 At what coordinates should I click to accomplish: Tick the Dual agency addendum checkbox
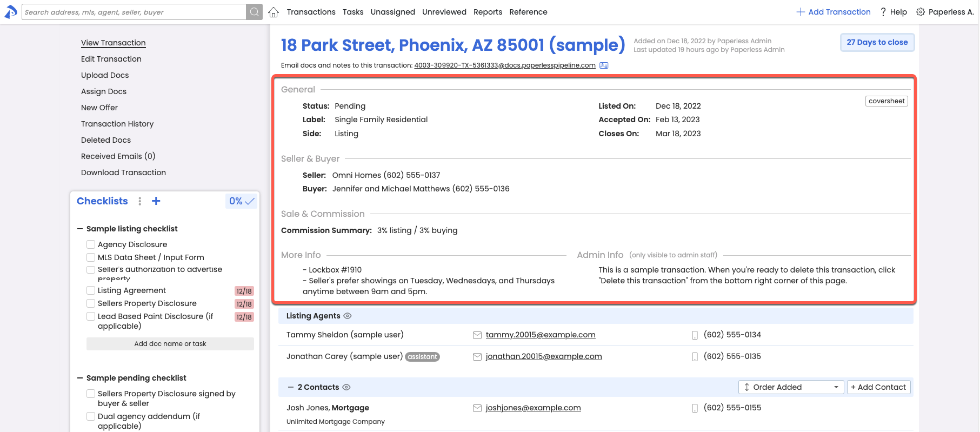91,416
